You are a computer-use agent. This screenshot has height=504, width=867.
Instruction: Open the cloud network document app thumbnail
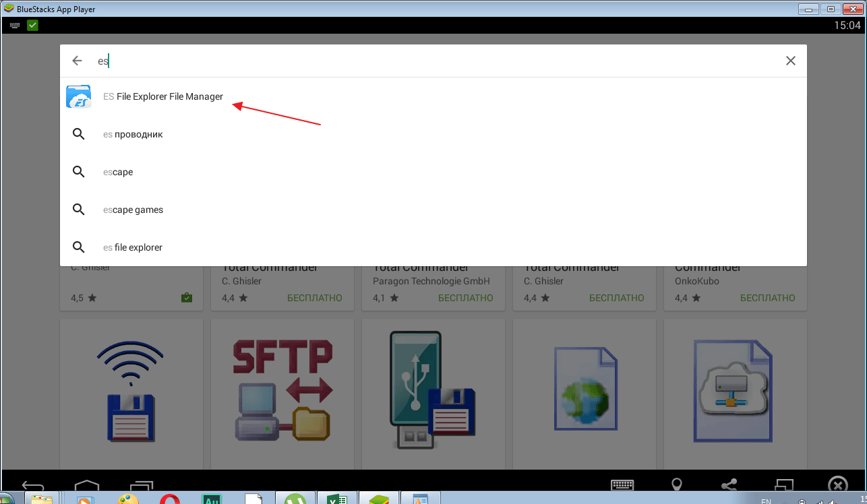click(735, 391)
